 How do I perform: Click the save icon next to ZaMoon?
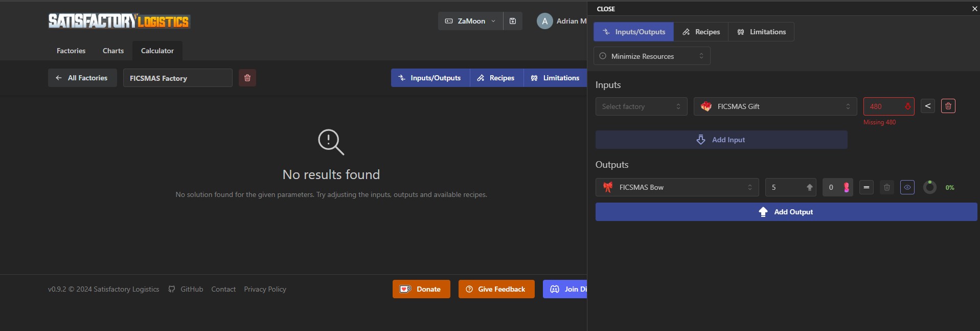pyautogui.click(x=513, y=21)
